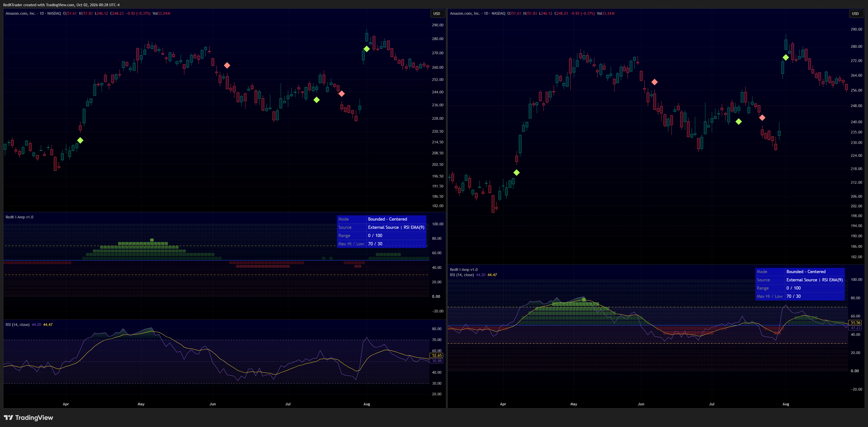Screen dimensions: 868x427
Task: Click the 'Max Hi / Low' label in left table
Action: click(x=351, y=244)
